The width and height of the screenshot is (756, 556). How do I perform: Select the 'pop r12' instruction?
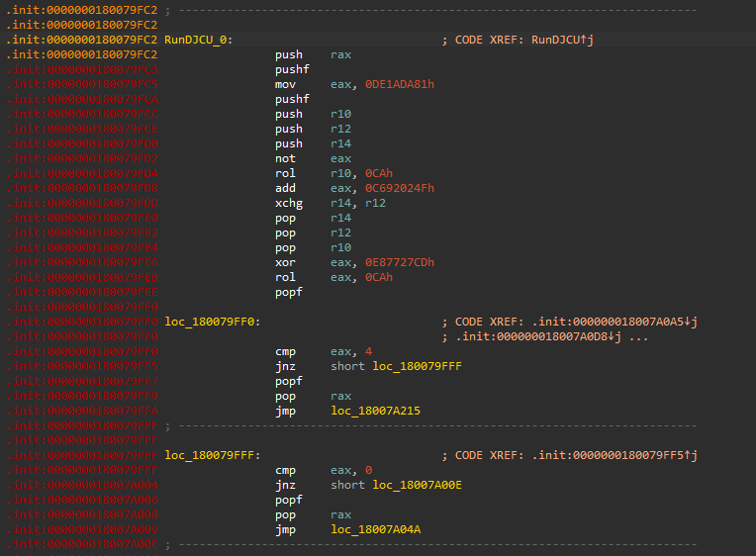(x=313, y=232)
